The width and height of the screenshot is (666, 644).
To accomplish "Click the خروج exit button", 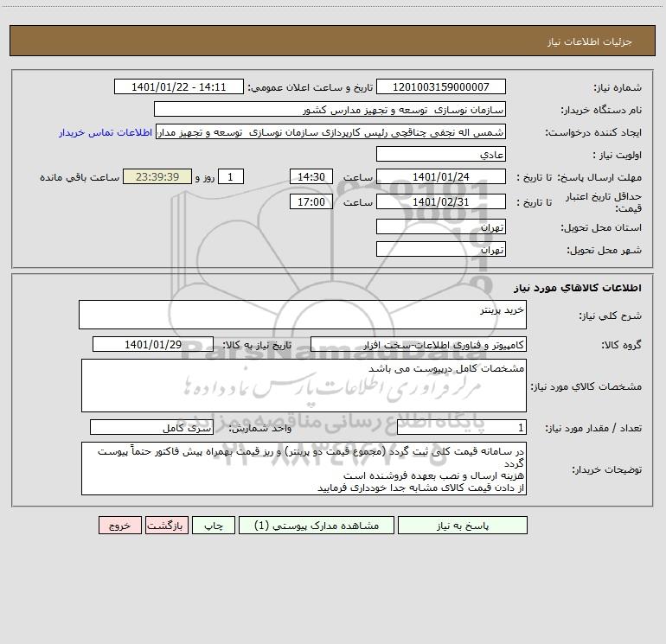I will 119,525.
